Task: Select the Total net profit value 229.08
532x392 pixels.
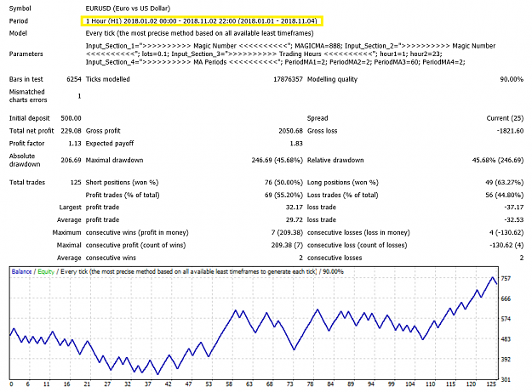Action: click(x=71, y=131)
